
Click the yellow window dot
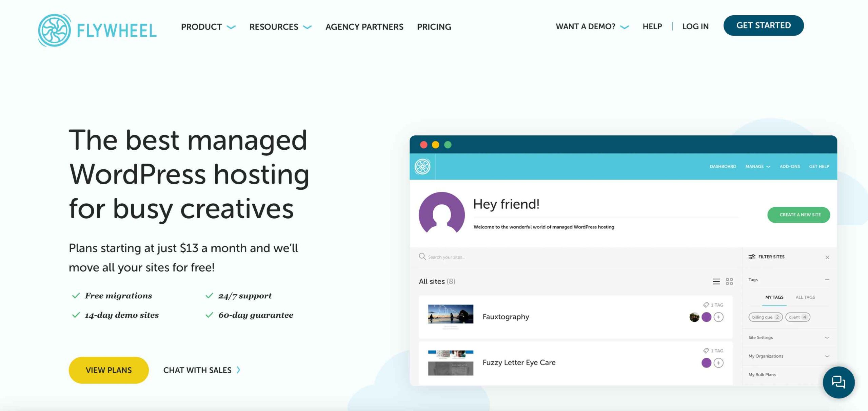pyautogui.click(x=436, y=145)
